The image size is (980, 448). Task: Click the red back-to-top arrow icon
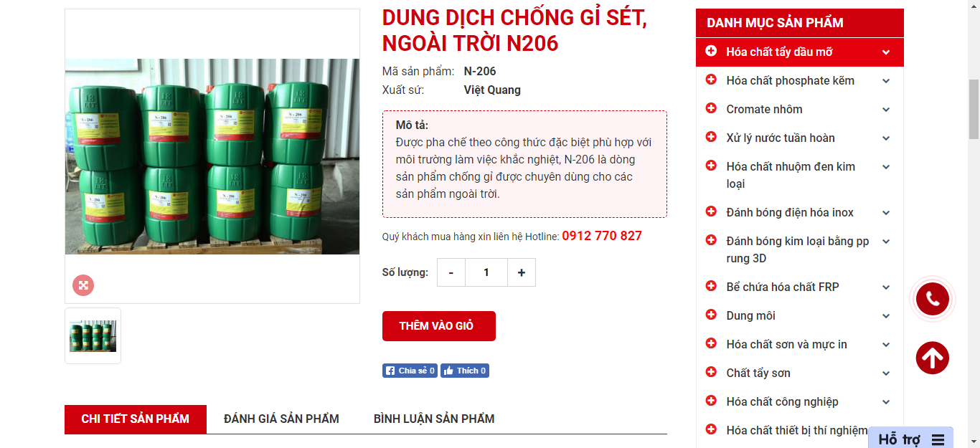point(933,358)
